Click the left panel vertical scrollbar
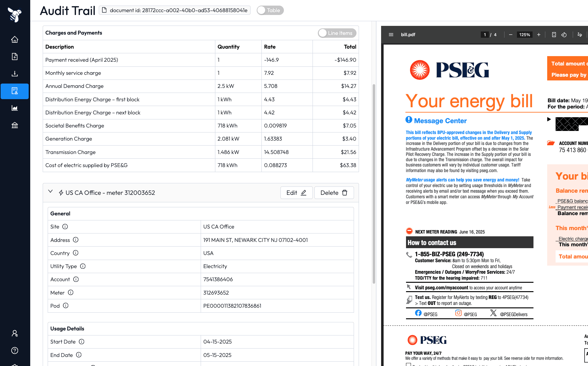 (374, 184)
